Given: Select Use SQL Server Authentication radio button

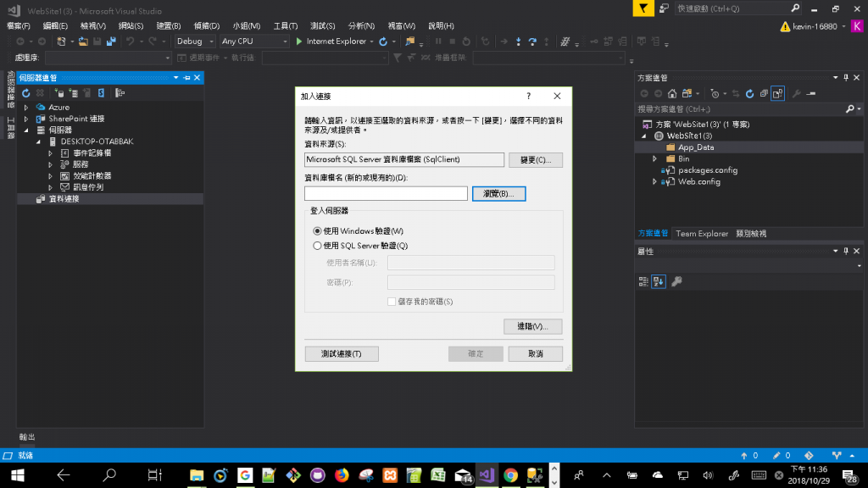Looking at the screenshot, I should click(x=317, y=246).
